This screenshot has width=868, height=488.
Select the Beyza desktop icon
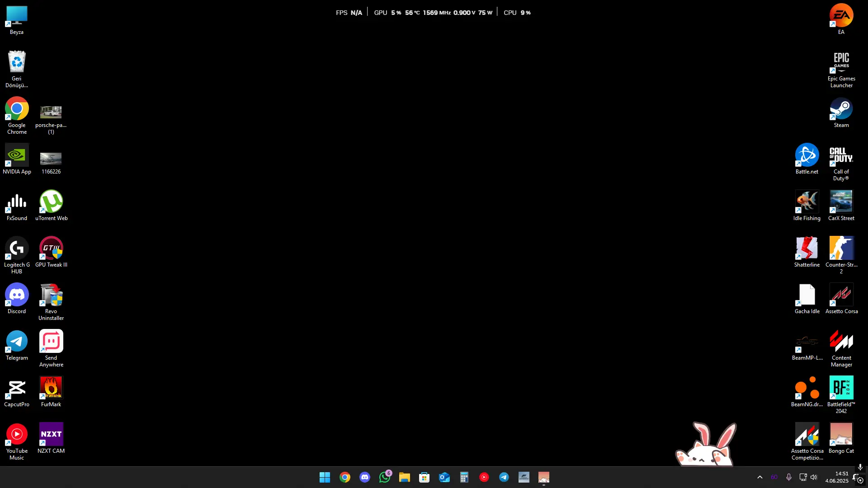(x=17, y=20)
